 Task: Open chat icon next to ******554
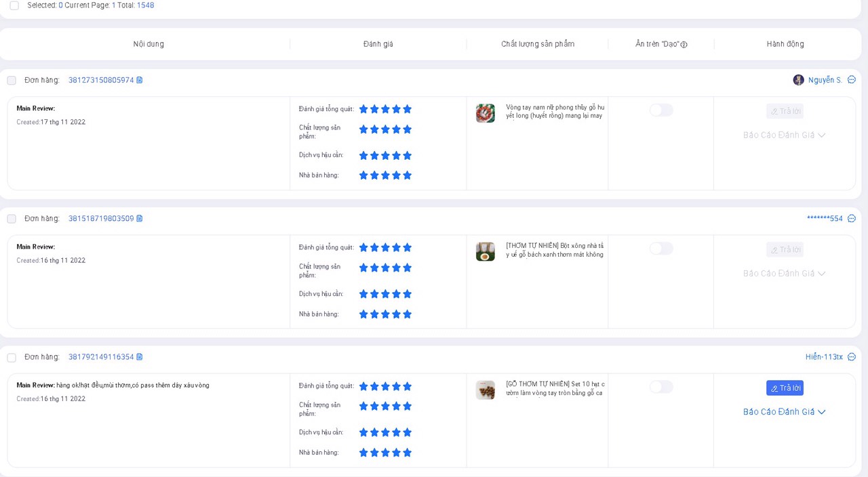[852, 219]
